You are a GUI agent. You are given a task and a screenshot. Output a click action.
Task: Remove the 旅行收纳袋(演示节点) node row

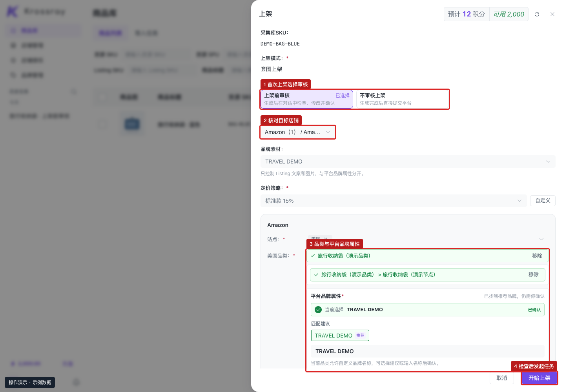(533, 274)
